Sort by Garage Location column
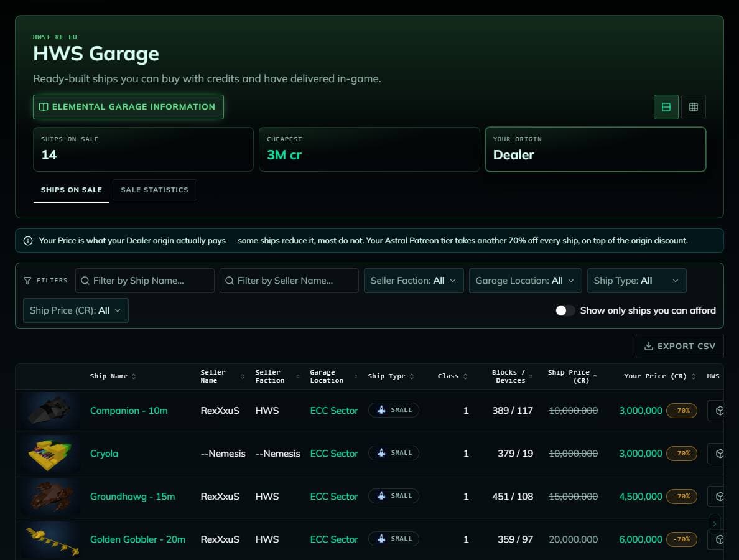Screen dimensions: 739x560 [333, 376]
